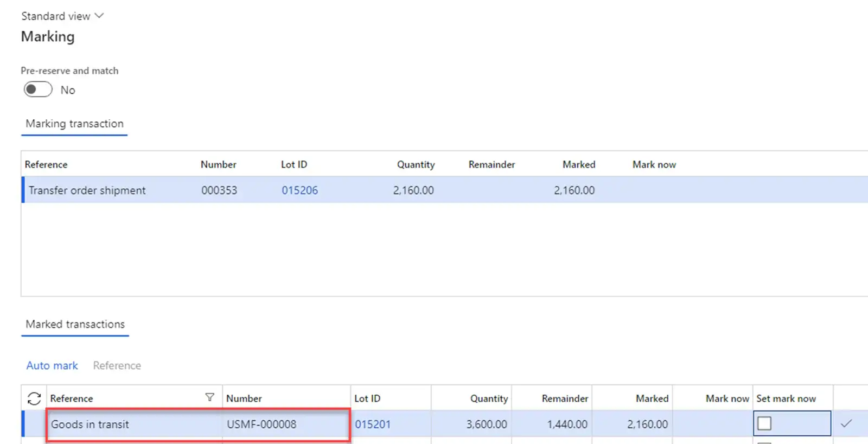Check the Set mark now checkbox
The height and width of the screenshot is (444, 868).
pyautogui.click(x=764, y=423)
